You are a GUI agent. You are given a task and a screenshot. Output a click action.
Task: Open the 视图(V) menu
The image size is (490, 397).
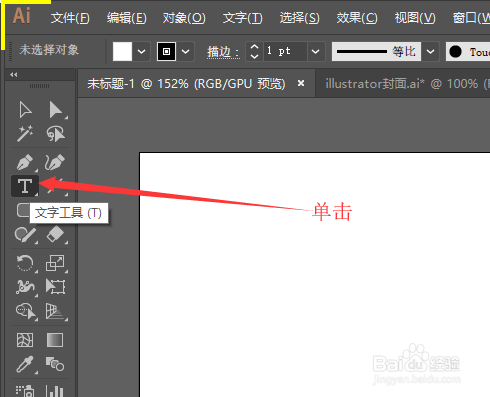pos(415,18)
